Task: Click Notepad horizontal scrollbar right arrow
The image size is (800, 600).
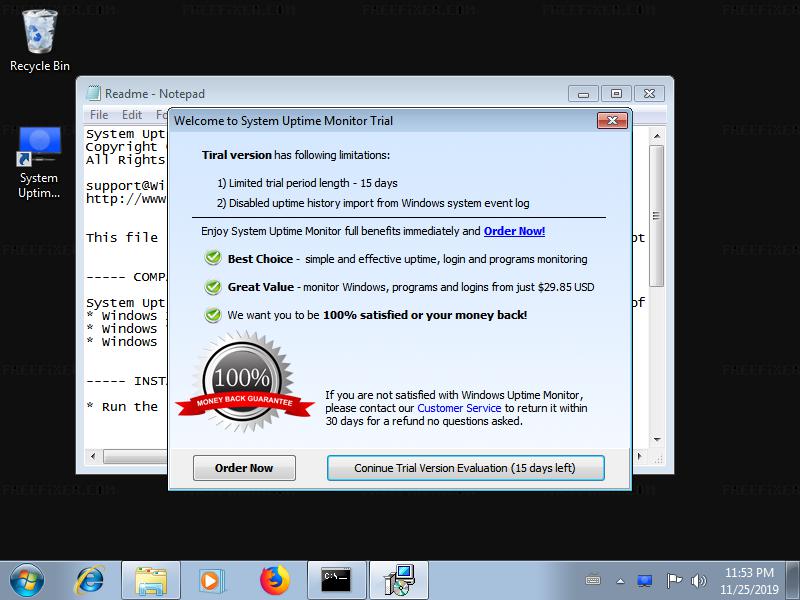Action: point(640,456)
